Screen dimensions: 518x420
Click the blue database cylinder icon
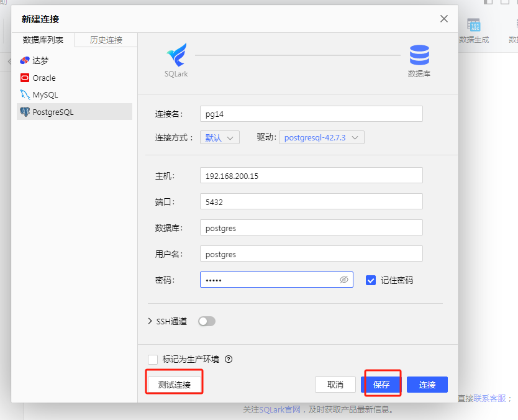pyautogui.click(x=419, y=55)
